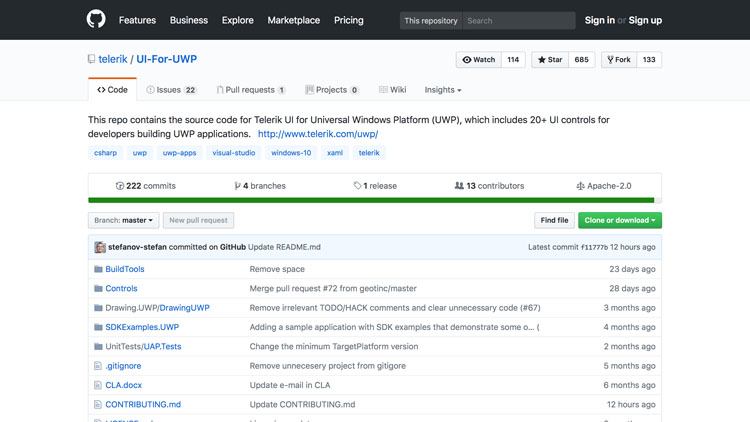Open the UI-For-UWP repository name link
Viewport: 750px width, 422px height.
coord(166,59)
